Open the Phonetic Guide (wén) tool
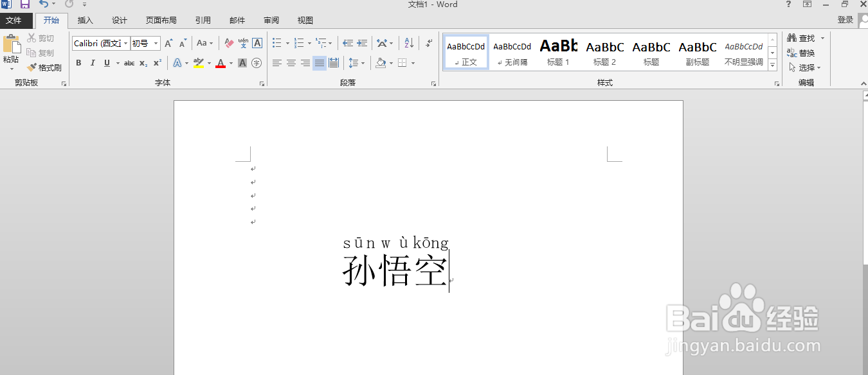868x375 pixels. click(243, 44)
